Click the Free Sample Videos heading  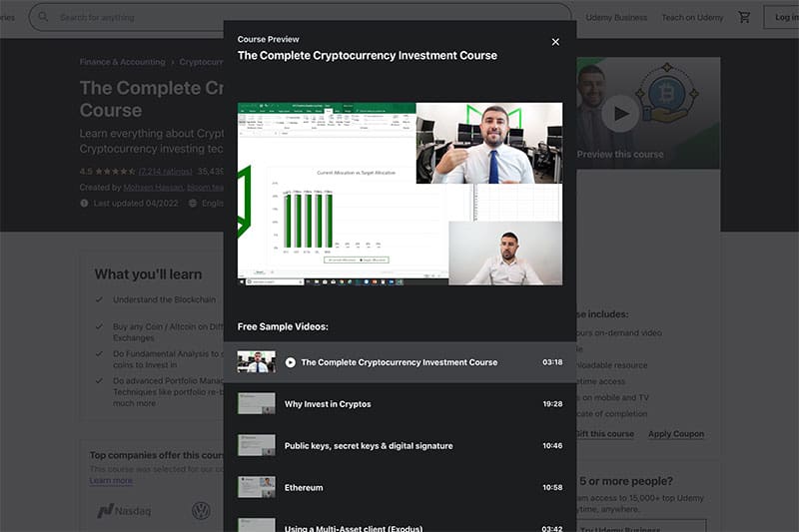283,326
